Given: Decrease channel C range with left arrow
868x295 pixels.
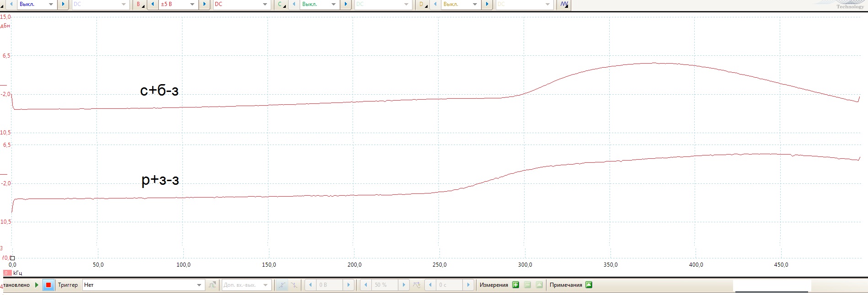Looking at the screenshot, I should click(x=294, y=5).
